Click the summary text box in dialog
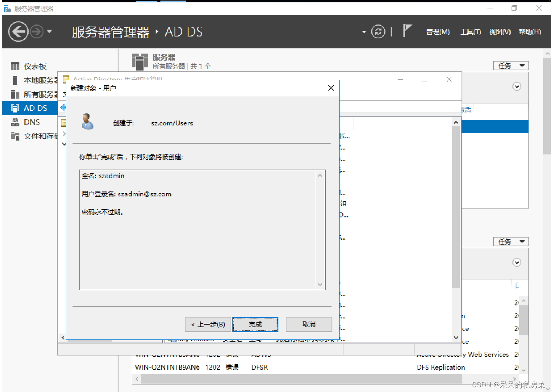Screen dimensions: 551x392 tap(202, 230)
